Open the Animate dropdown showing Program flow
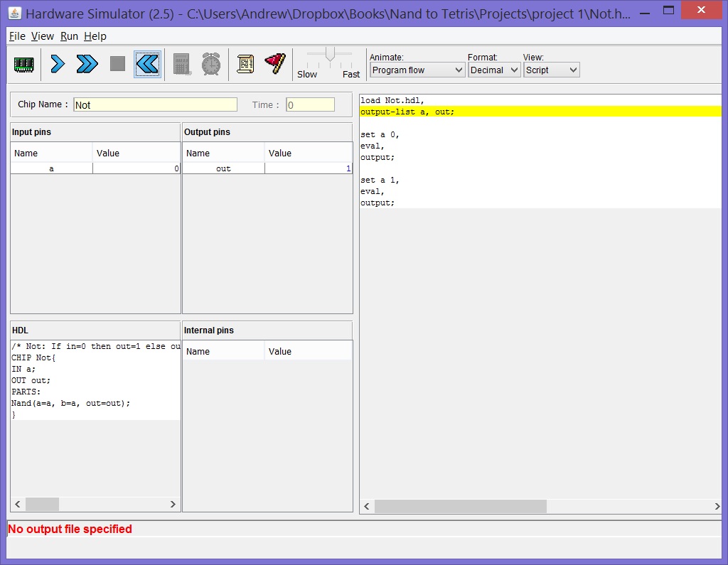 [x=417, y=70]
